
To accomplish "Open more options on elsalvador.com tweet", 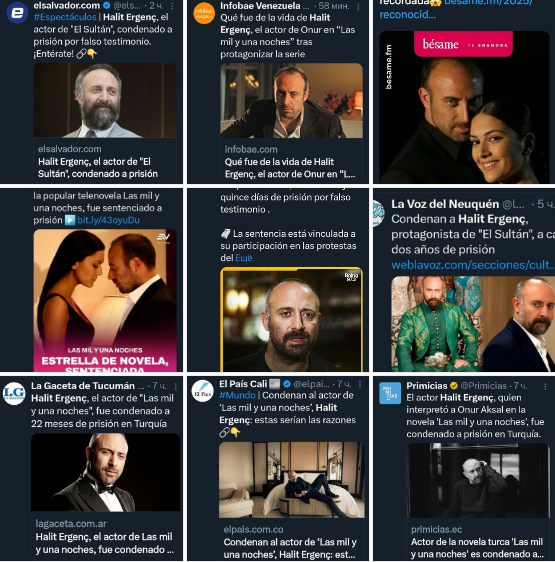I will 172,6.
